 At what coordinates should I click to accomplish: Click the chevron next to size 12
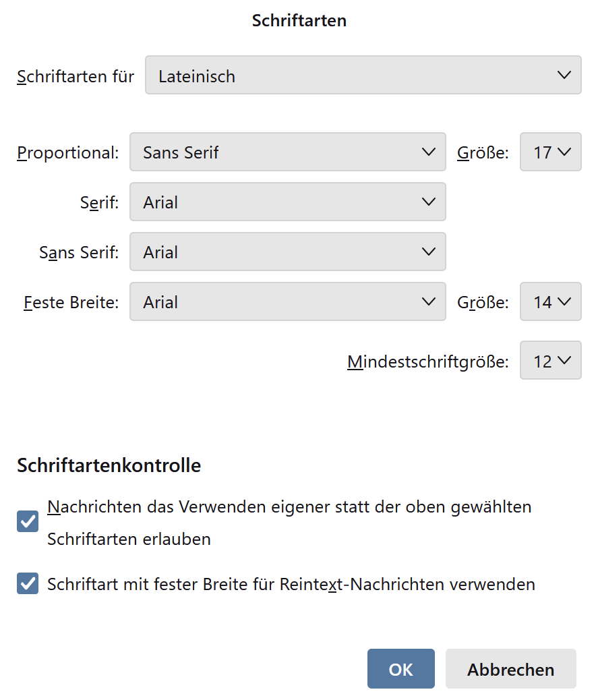pos(564,361)
